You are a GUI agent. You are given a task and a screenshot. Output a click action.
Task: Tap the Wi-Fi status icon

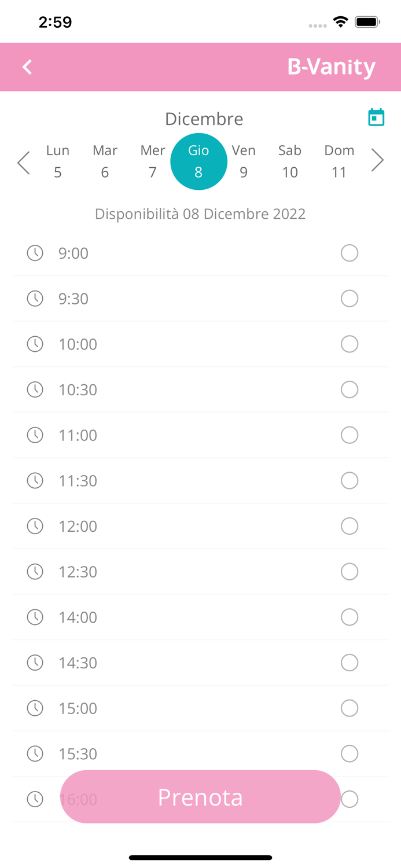point(340,22)
